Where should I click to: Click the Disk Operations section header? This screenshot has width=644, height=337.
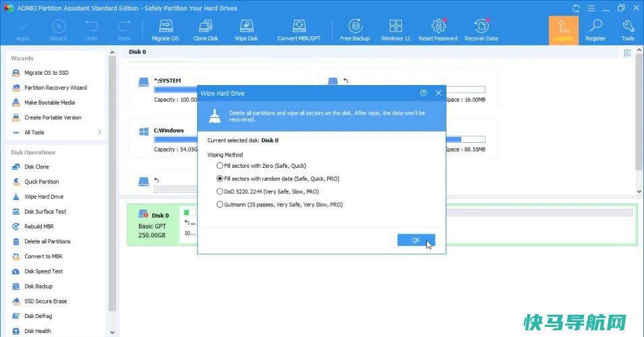click(x=33, y=152)
